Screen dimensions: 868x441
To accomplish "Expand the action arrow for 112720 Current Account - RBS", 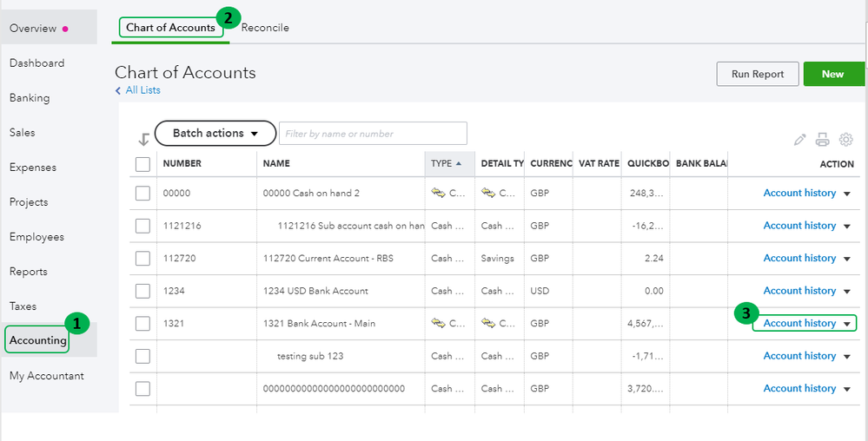I will [847, 259].
